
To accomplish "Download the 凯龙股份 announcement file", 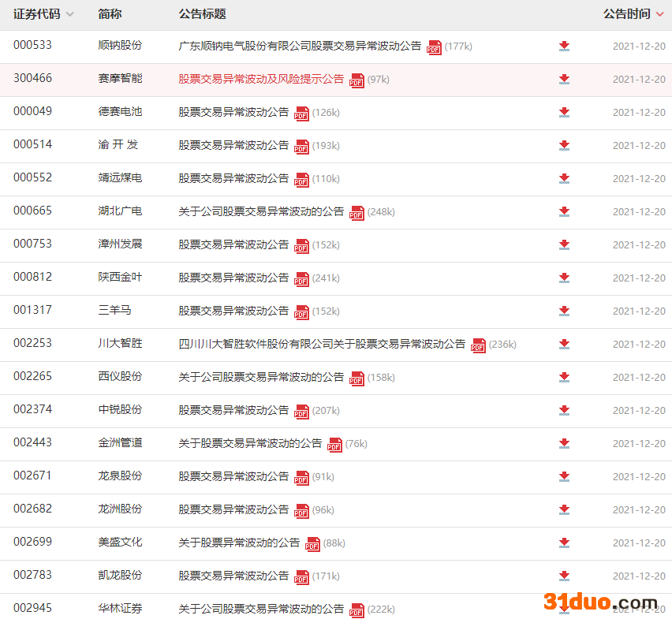I will click(x=564, y=576).
